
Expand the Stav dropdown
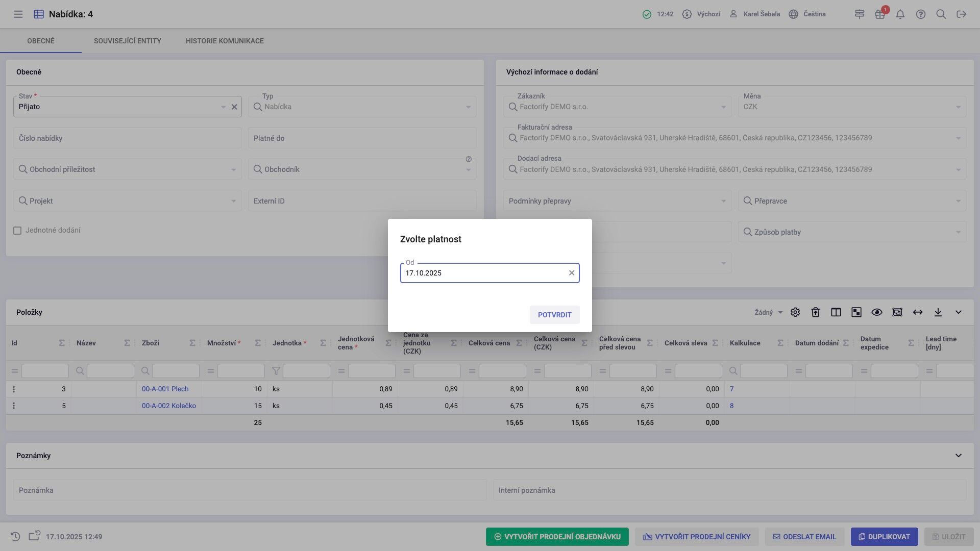pyautogui.click(x=223, y=107)
